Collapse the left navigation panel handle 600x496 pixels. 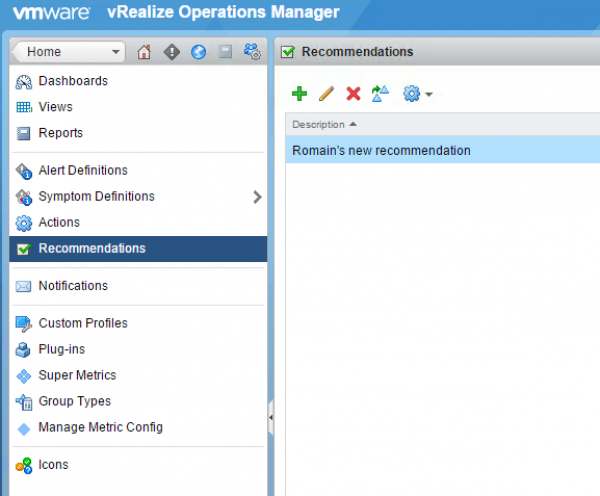[271, 418]
